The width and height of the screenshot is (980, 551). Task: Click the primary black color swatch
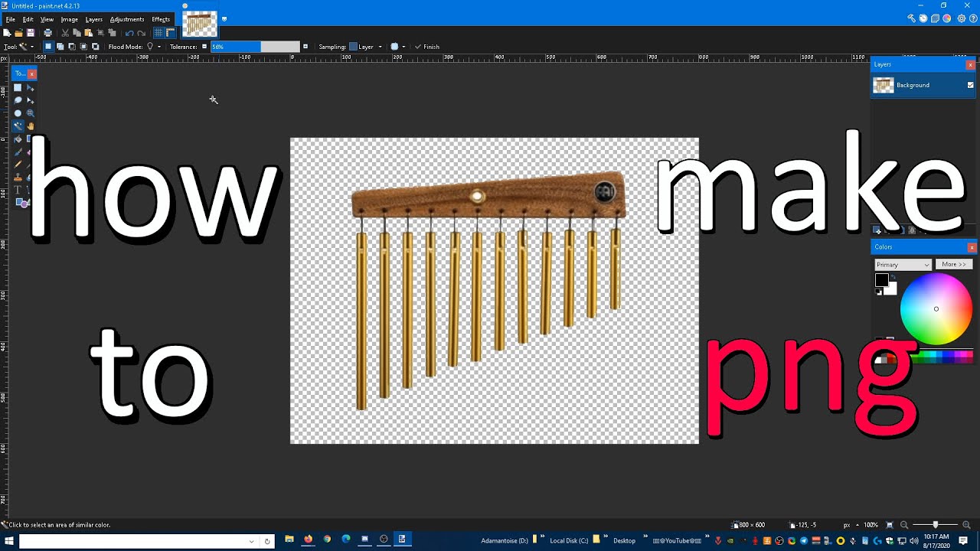(x=881, y=281)
